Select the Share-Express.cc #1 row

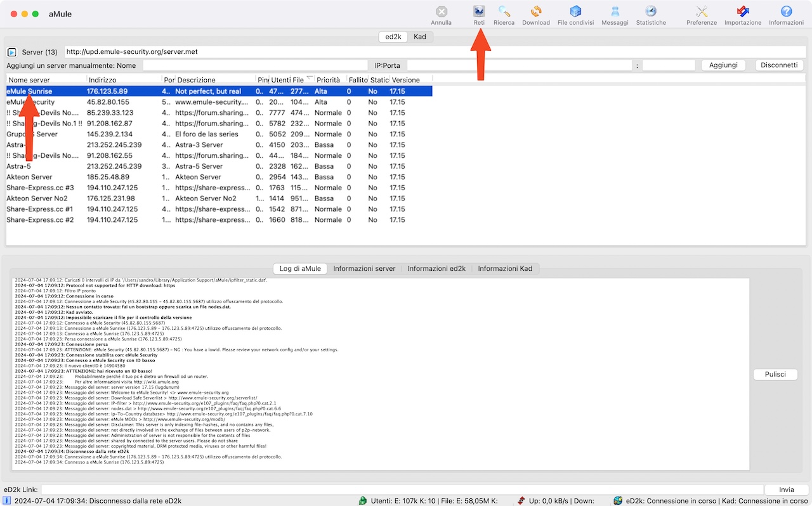pyautogui.click(x=219, y=209)
